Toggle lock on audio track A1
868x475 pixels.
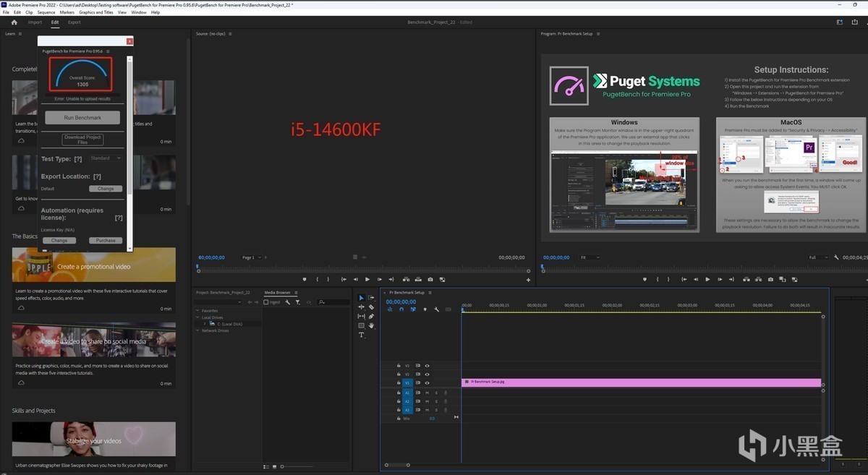(399, 393)
